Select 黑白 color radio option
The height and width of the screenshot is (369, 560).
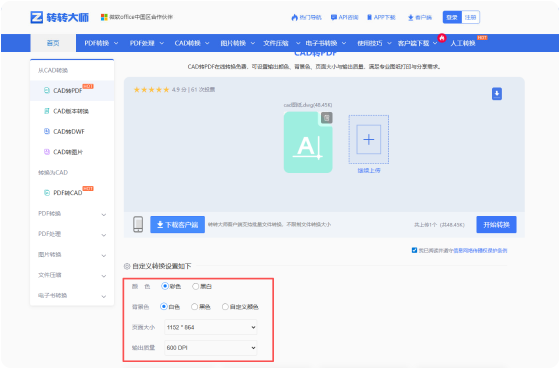195,286
